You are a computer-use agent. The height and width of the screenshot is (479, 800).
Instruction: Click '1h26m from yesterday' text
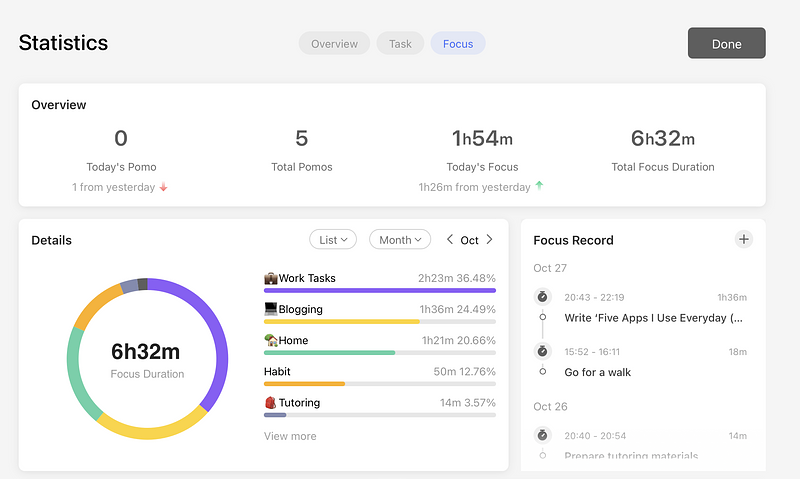474,187
